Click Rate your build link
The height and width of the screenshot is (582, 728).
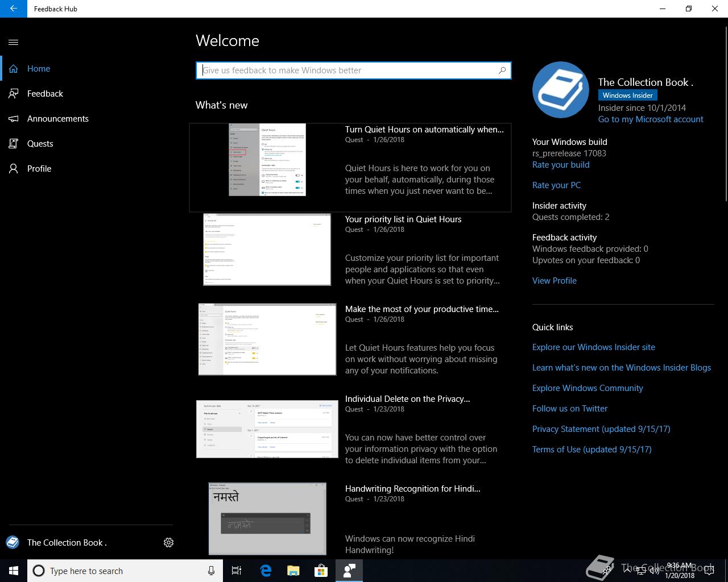[561, 165]
